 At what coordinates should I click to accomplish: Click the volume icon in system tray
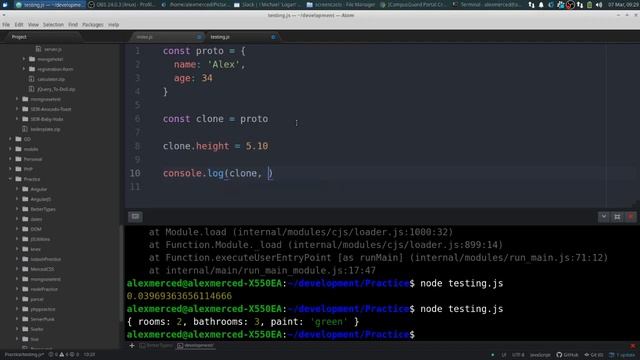pos(599,5)
